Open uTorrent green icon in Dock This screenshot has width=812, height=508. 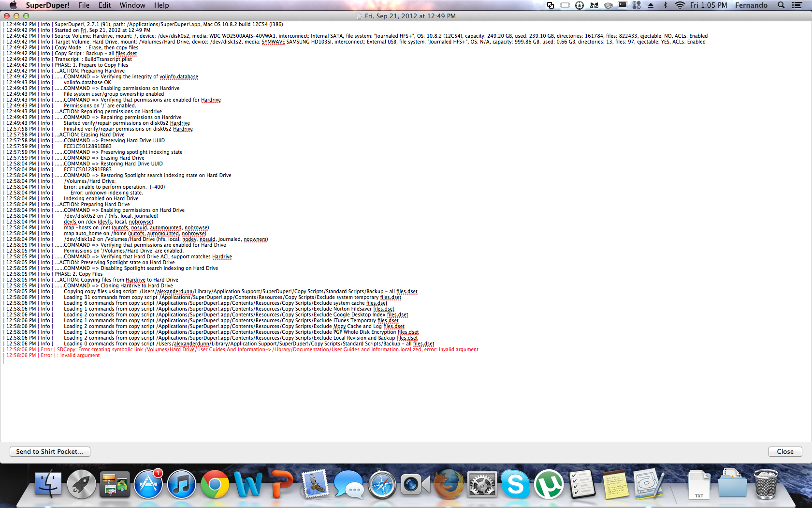point(549,484)
